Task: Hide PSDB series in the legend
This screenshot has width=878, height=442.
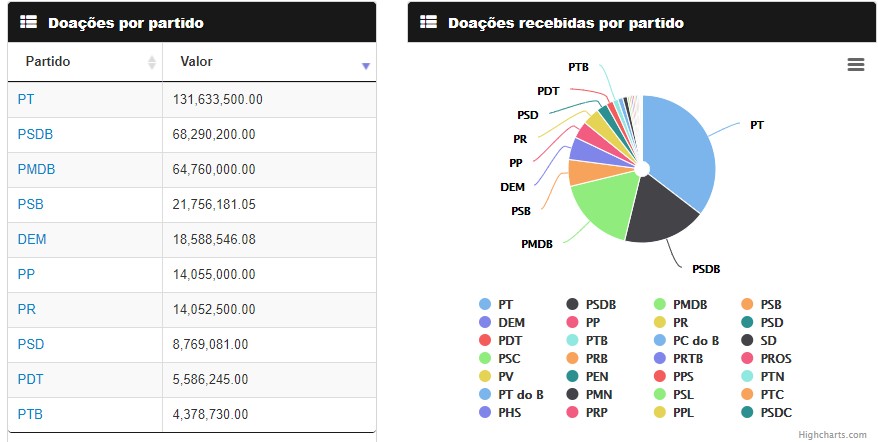Action: [x=600, y=304]
